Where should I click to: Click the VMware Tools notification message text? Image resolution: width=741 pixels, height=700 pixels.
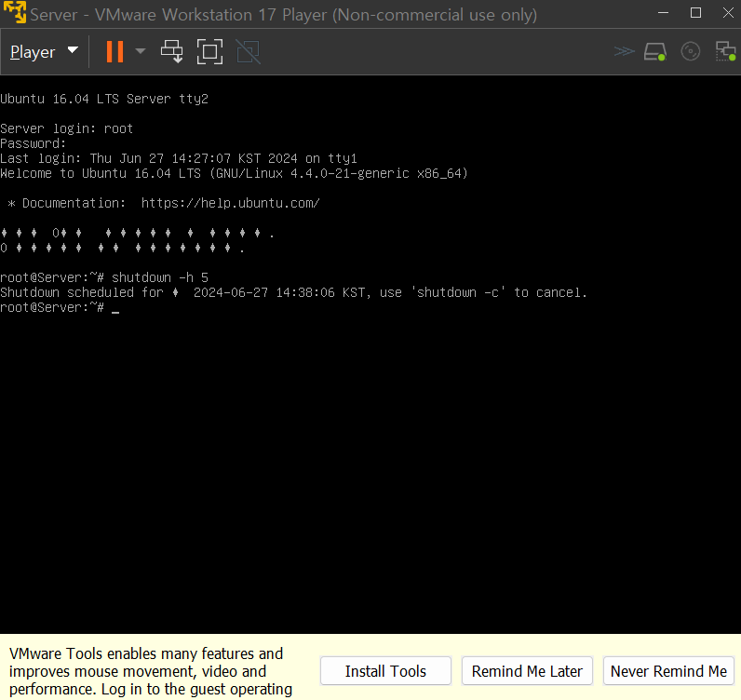click(151, 671)
